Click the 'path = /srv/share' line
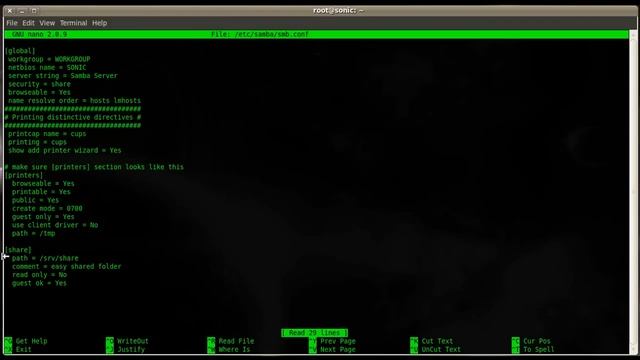Viewport: 640px width, 360px height. point(45,258)
